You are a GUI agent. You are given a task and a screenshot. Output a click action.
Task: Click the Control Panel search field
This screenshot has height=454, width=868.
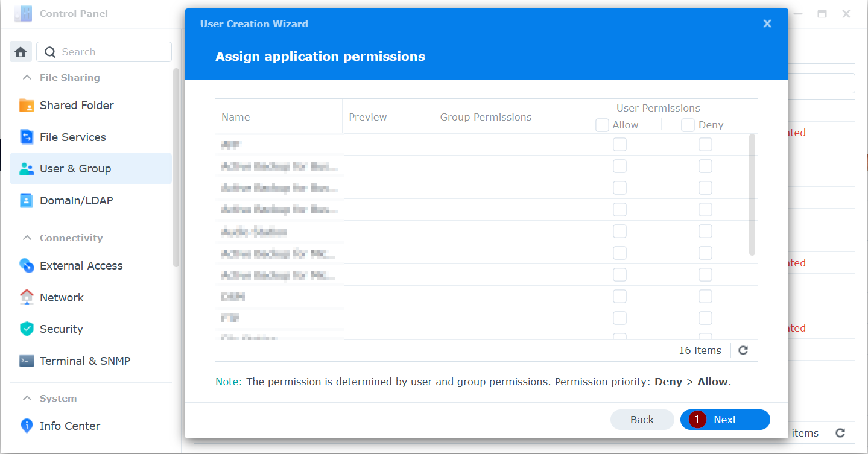coord(104,52)
